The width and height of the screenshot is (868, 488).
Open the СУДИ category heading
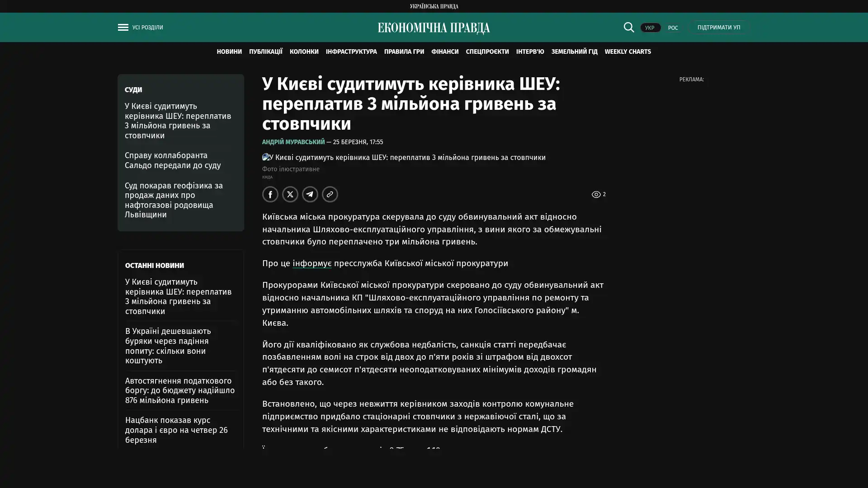(133, 90)
